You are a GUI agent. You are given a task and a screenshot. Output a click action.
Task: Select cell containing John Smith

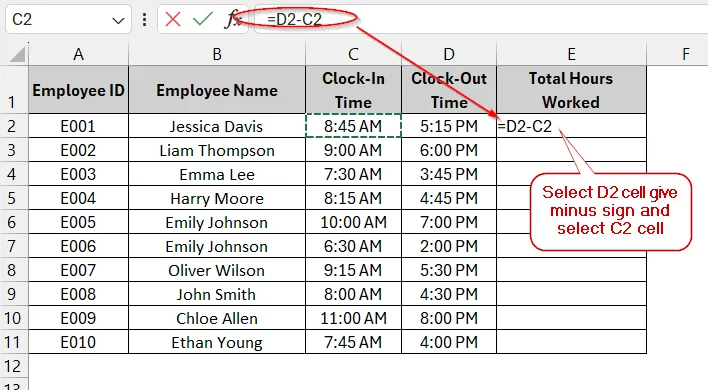coord(217,294)
